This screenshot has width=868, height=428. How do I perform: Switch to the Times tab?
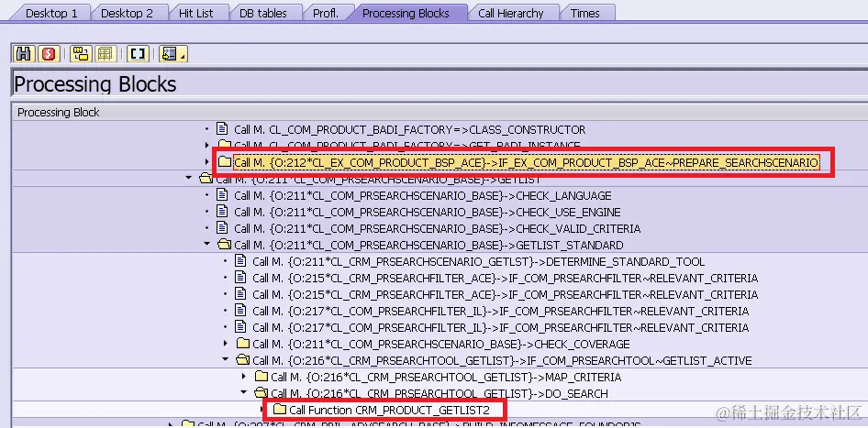(x=585, y=13)
